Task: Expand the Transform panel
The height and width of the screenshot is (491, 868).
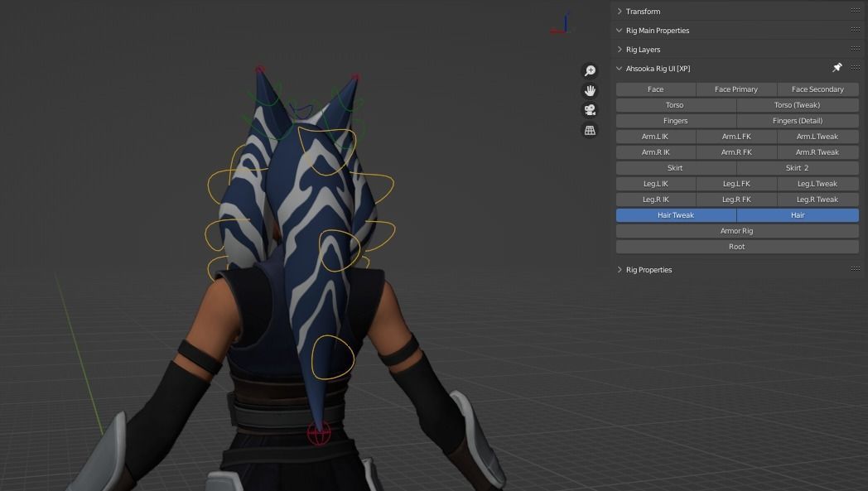Action: 620,11
